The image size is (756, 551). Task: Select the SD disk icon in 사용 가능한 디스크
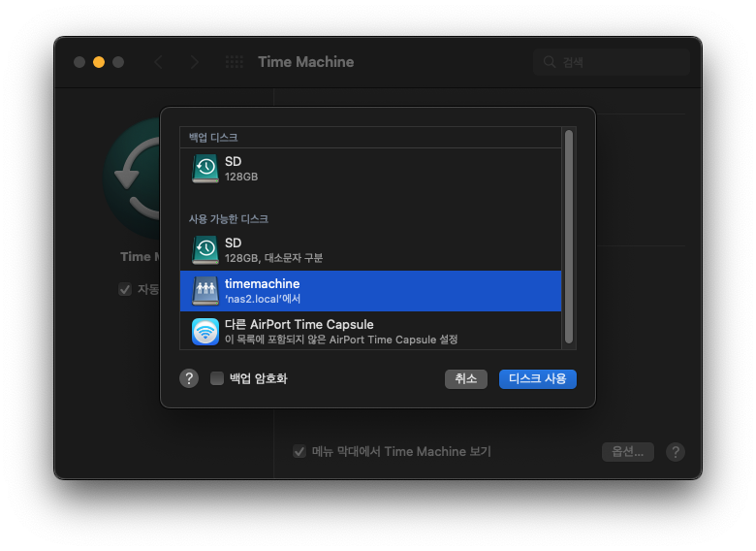pyautogui.click(x=205, y=250)
